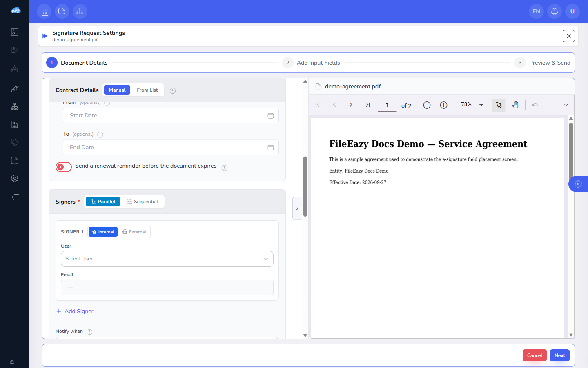The height and width of the screenshot is (368, 588).
Task: Click the left panel scroll down arrow
Action: click(305, 335)
